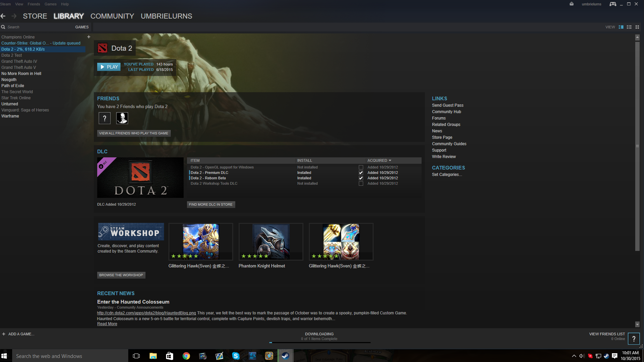
Task: Open the GAMES filter dropdown
Action: [x=82, y=27]
